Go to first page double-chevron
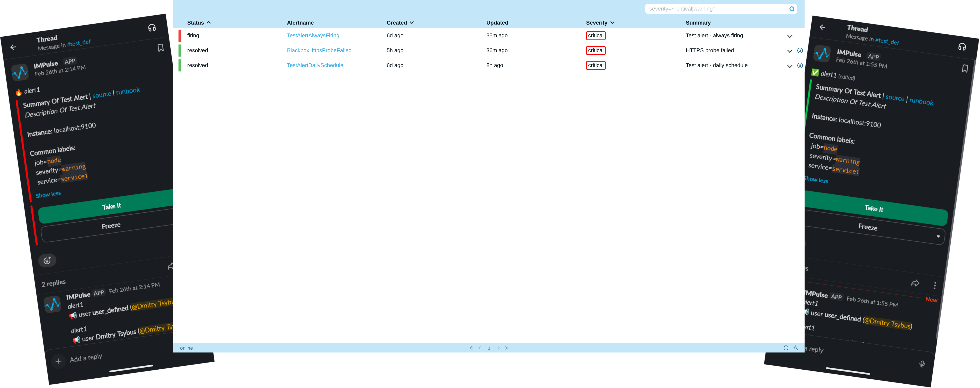Viewport: 980px width, 388px height. click(x=471, y=348)
